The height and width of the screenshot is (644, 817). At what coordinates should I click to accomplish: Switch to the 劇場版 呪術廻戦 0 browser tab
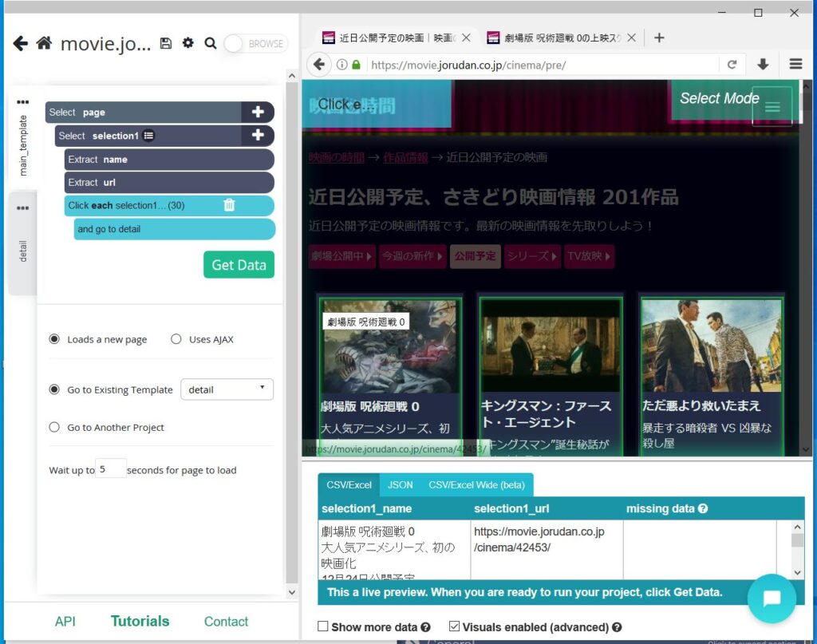tap(561, 38)
